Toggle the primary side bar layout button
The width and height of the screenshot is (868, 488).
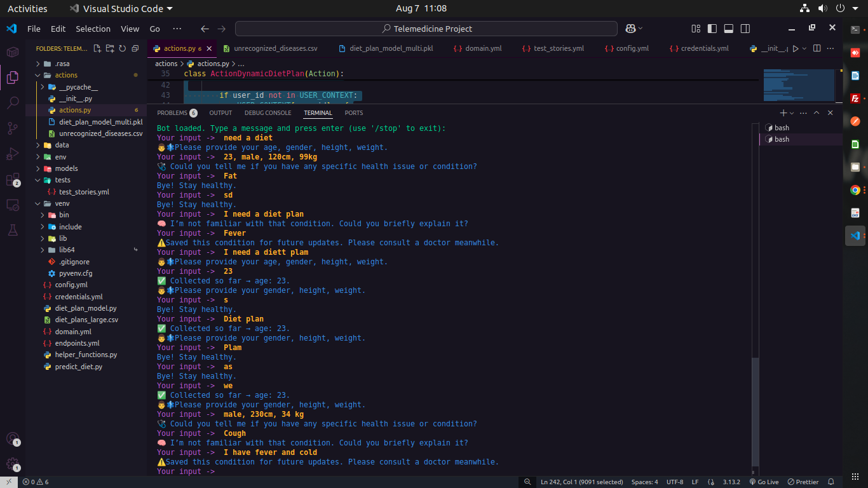tap(712, 29)
